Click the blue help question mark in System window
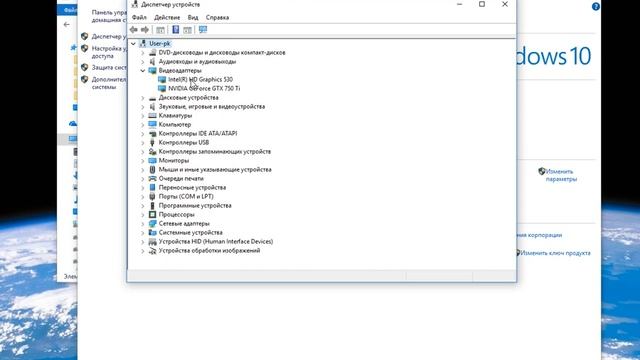Screen dimensions: 640x360 (596, 7)
